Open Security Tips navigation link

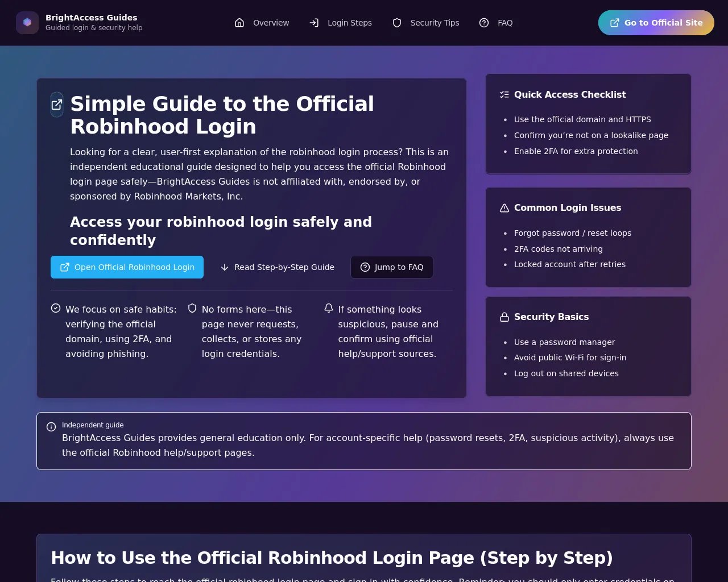point(426,23)
